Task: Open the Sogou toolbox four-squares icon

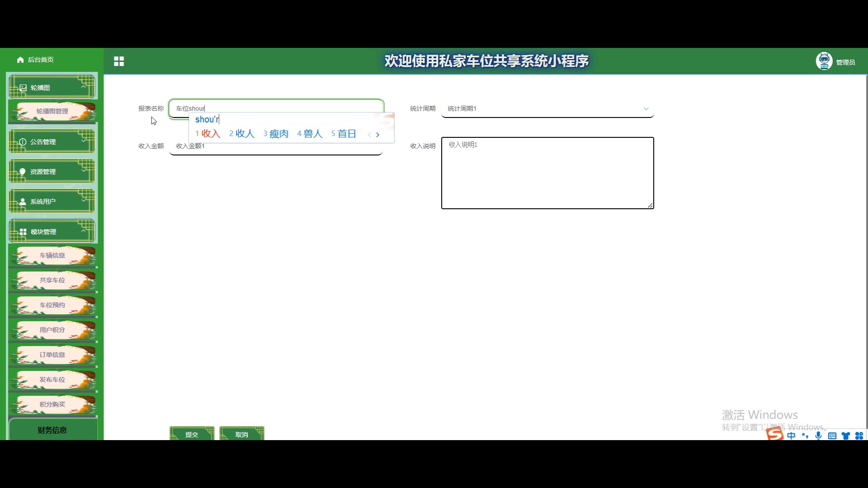Action: click(859, 436)
